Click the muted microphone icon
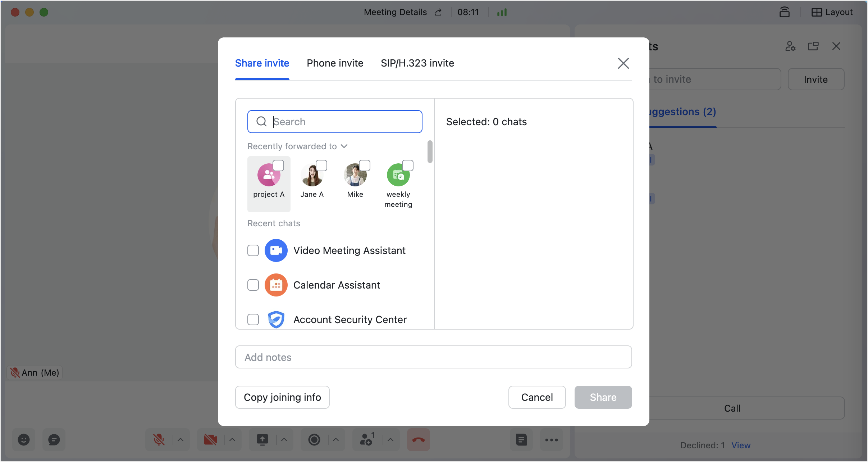Screen dimensions: 868x462 click(x=159, y=439)
